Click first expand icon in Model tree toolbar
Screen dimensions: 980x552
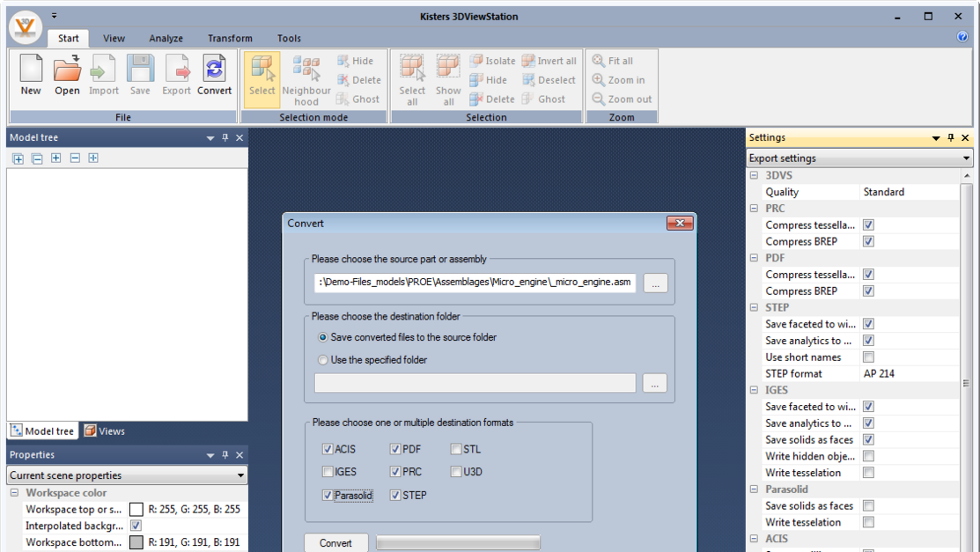point(18,158)
